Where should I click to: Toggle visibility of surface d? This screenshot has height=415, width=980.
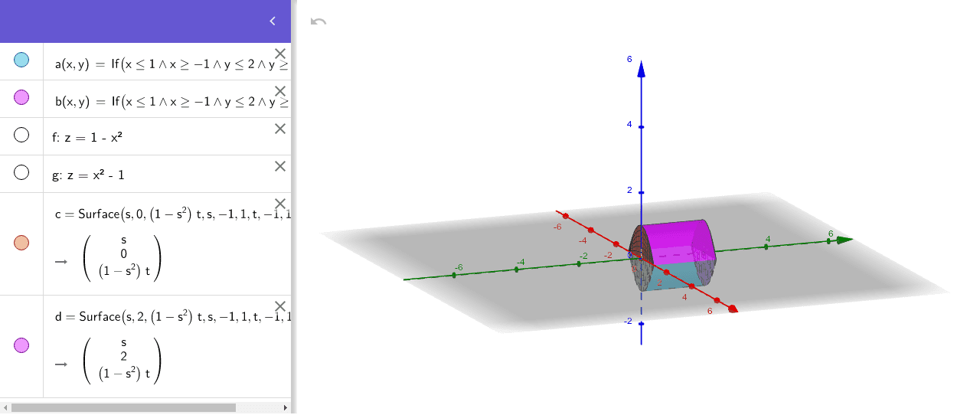click(21, 345)
